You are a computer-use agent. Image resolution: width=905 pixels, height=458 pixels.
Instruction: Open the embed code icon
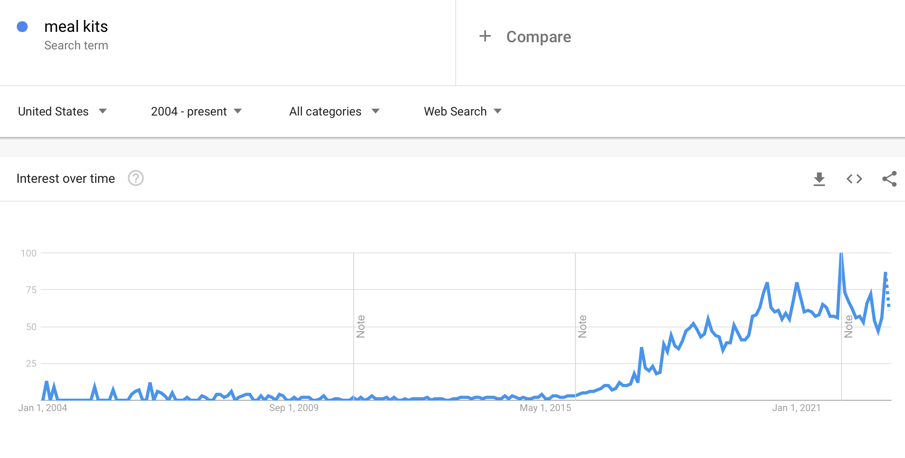[x=854, y=179]
